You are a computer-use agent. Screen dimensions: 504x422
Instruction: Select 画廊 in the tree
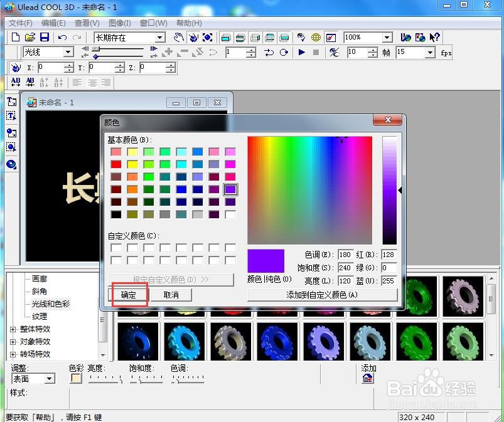point(39,278)
